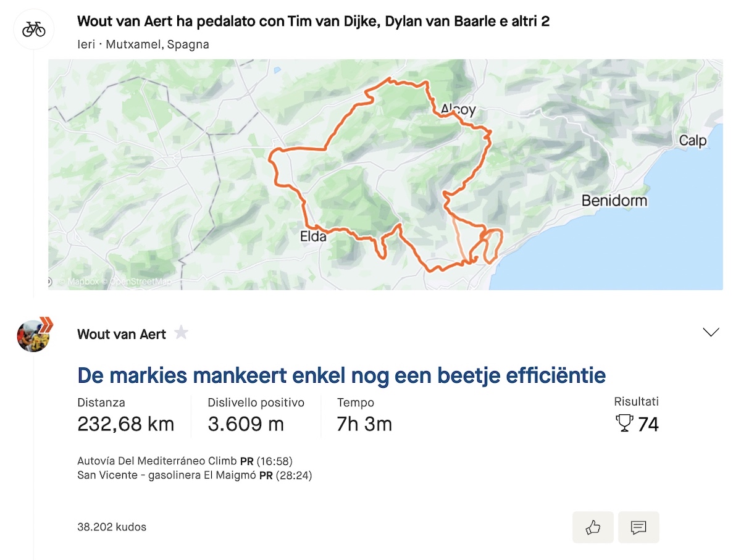
Task: Click the Mapbox attribution link
Action: tap(77, 282)
